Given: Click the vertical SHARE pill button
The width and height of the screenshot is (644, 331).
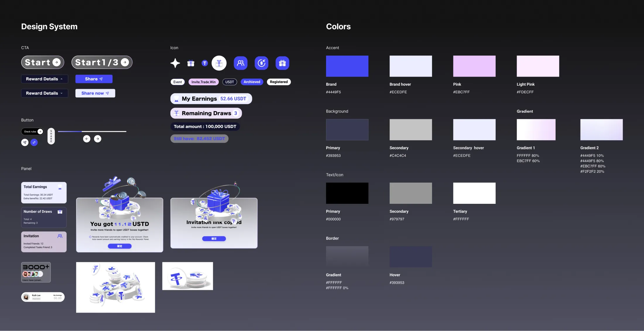Looking at the screenshot, I should click(x=51, y=136).
